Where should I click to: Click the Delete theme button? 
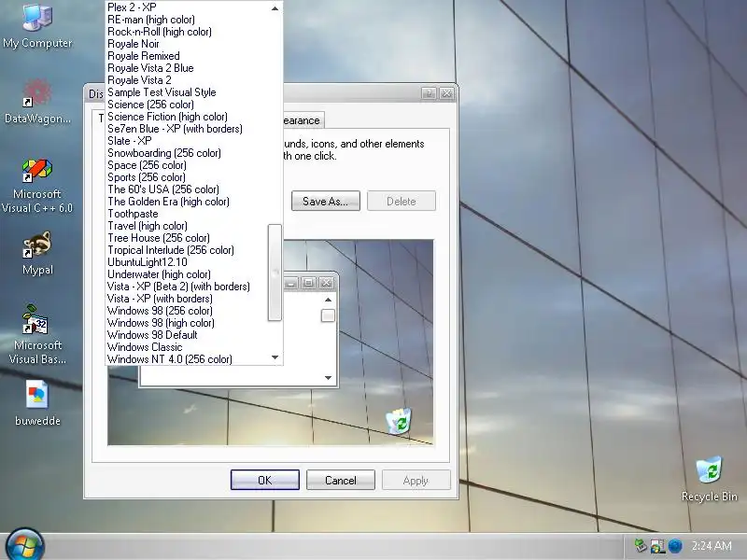(x=402, y=201)
